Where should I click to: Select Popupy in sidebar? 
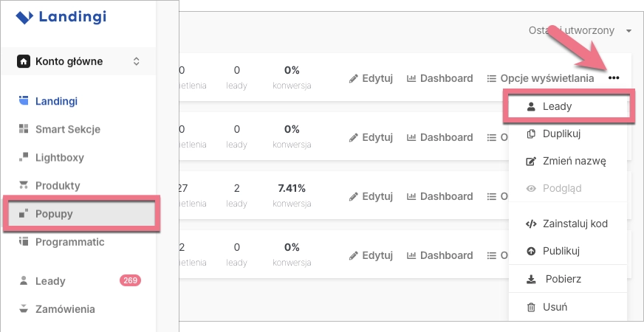pos(54,214)
